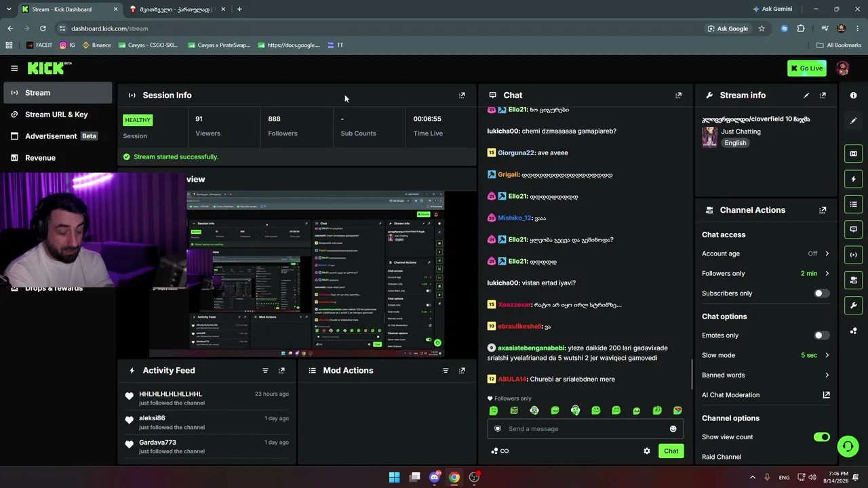Toggle the wrench panel icon in right rail
Image resolution: width=868 pixels, height=488 pixels.
coord(853,305)
